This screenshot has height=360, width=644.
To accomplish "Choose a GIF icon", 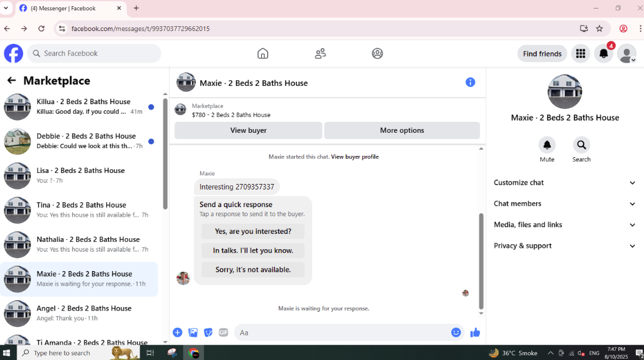I will tap(223, 333).
